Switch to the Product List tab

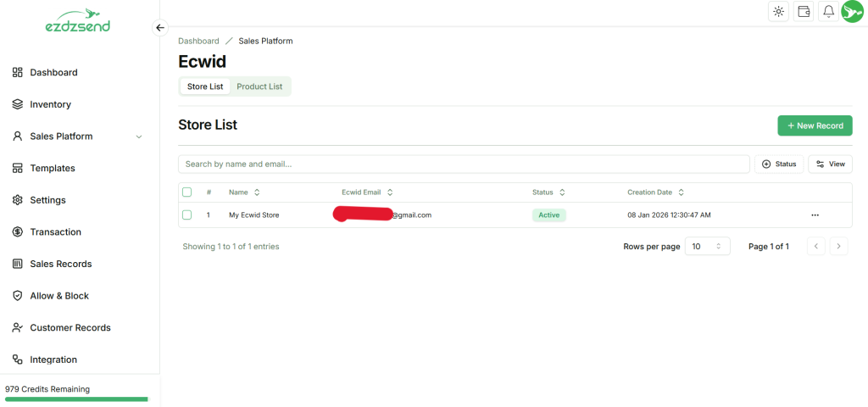[x=259, y=86]
